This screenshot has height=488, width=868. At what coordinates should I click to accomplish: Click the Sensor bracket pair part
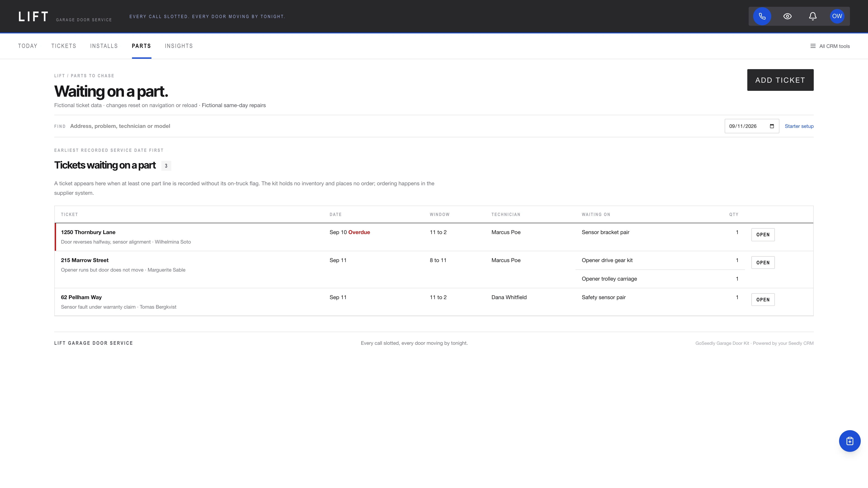pos(605,232)
